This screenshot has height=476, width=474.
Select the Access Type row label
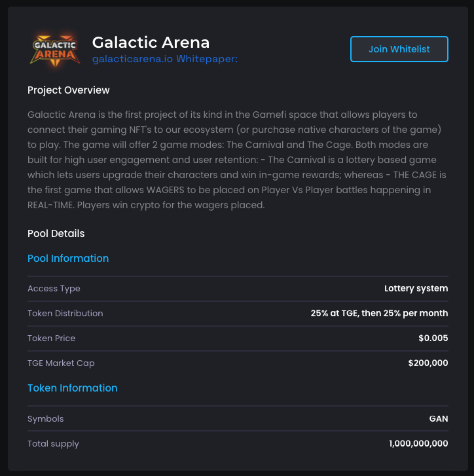54,288
